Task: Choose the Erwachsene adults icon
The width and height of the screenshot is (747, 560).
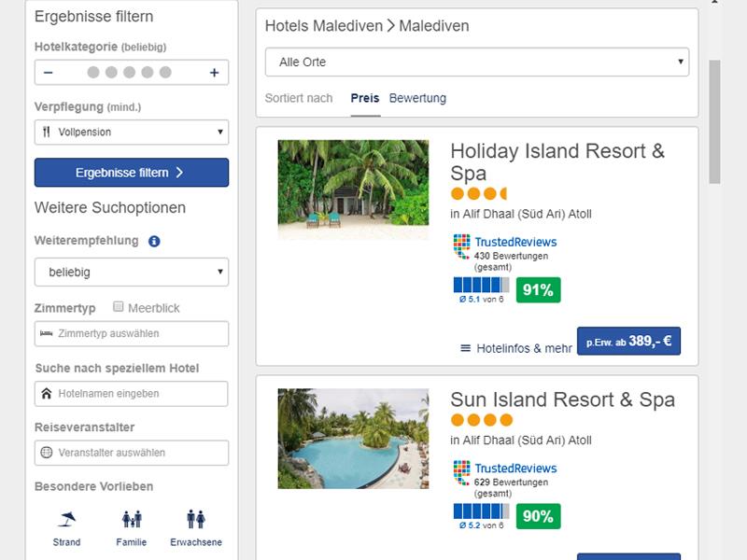Action: tap(196, 519)
